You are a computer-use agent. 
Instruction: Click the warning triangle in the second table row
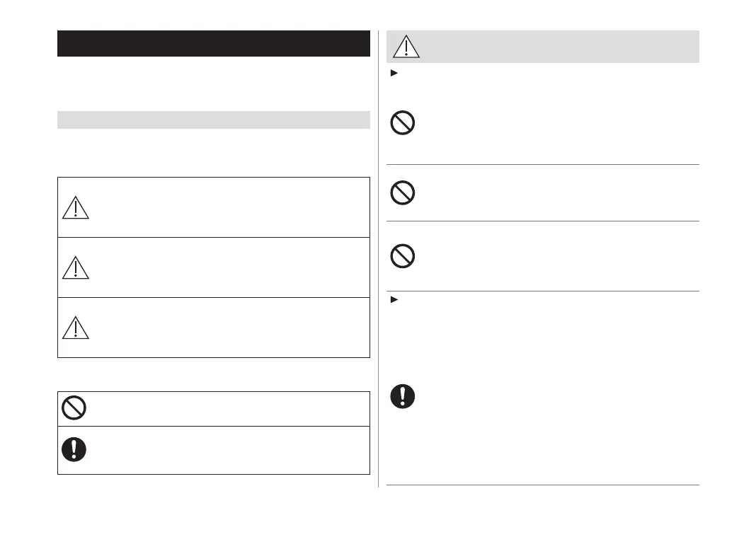[x=75, y=267]
